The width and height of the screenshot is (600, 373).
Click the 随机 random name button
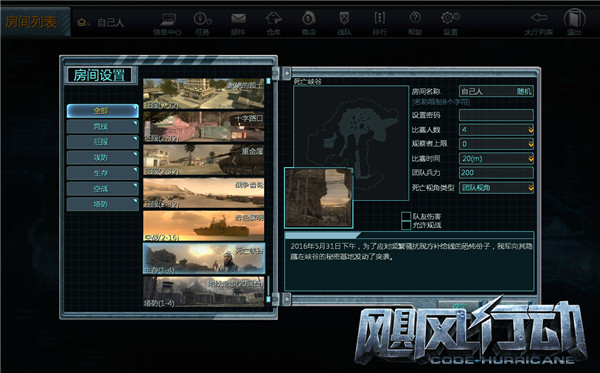[x=524, y=91]
